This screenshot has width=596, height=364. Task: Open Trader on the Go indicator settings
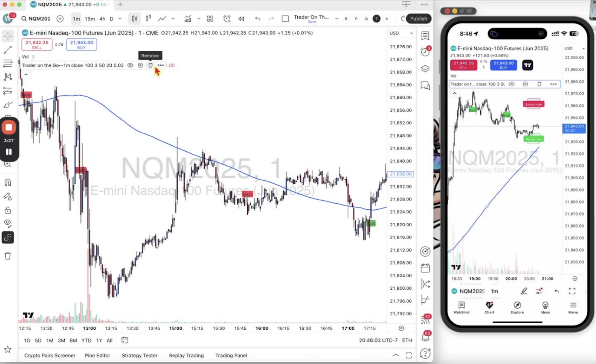140,65
